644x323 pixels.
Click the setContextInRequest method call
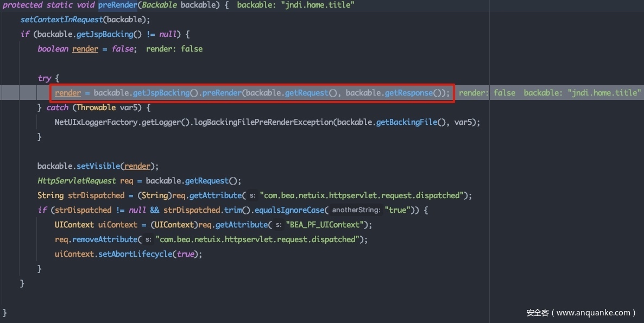pyautogui.click(x=61, y=20)
